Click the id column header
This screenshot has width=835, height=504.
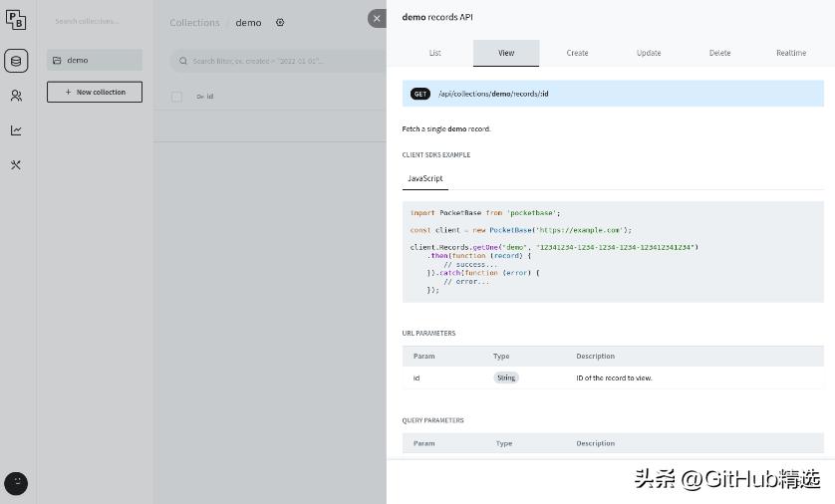205,97
